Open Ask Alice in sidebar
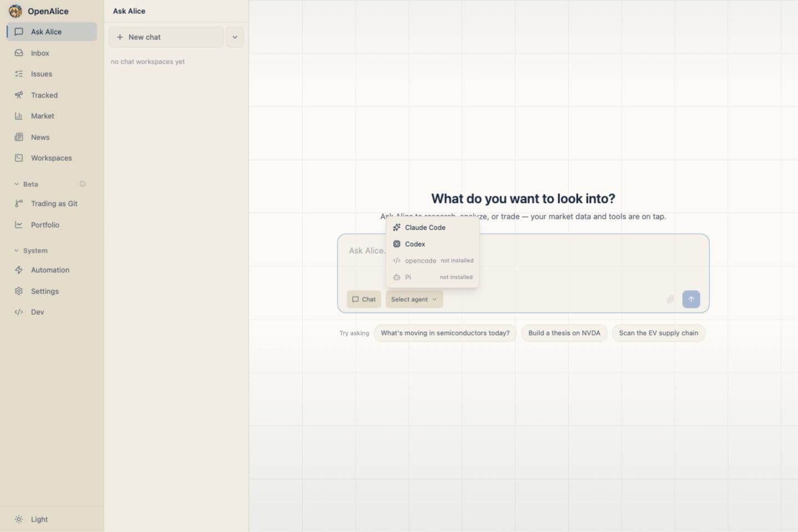Image resolution: width=798 pixels, height=532 pixels. pos(52,32)
